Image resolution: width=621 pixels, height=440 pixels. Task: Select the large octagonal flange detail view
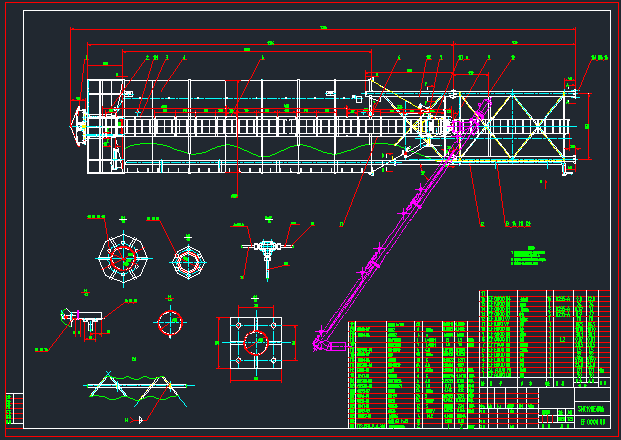(124, 259)
